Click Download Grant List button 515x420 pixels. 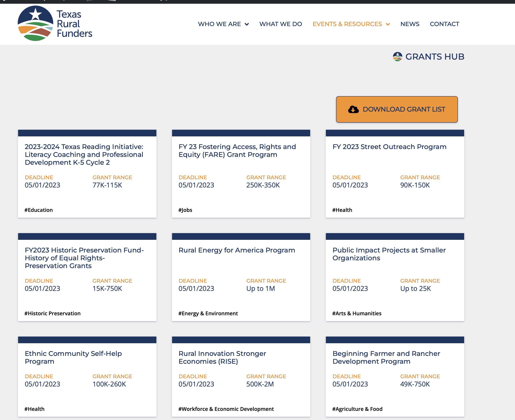(397, 109)
